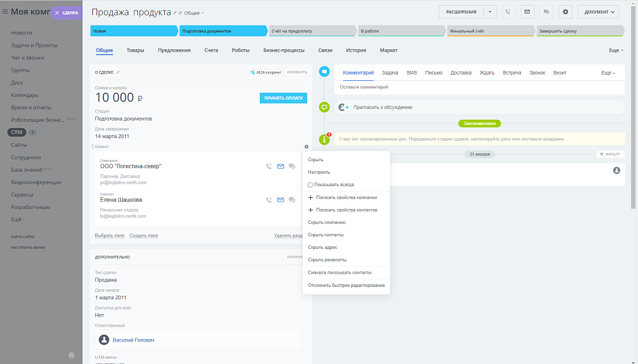Click the gear icon of the Клиент field

[307, 147]
